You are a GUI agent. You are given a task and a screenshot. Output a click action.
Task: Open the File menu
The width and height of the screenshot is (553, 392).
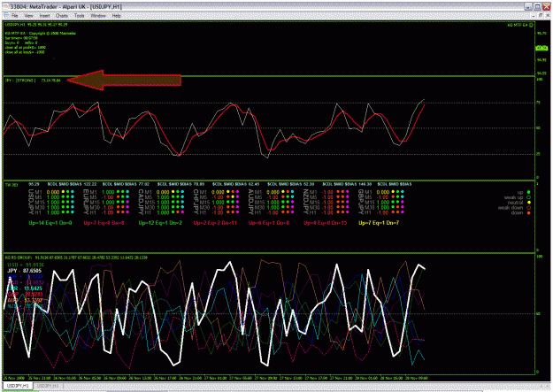(15, 16)
